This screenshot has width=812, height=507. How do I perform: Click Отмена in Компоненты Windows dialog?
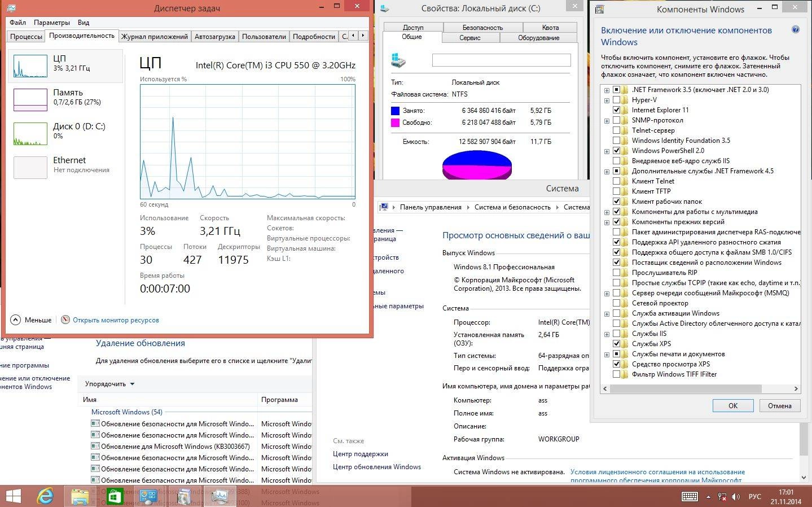point(779,405)
